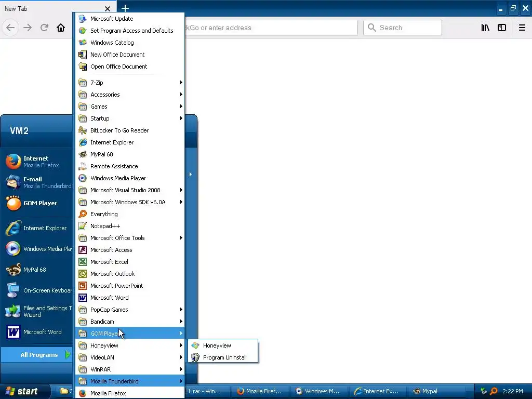
Task: Open the Firefox hamburger menu
Action: 522,28
